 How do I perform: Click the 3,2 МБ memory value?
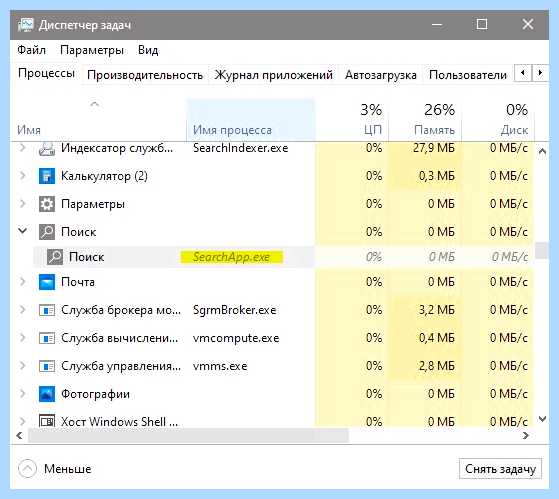click(437, 310)
